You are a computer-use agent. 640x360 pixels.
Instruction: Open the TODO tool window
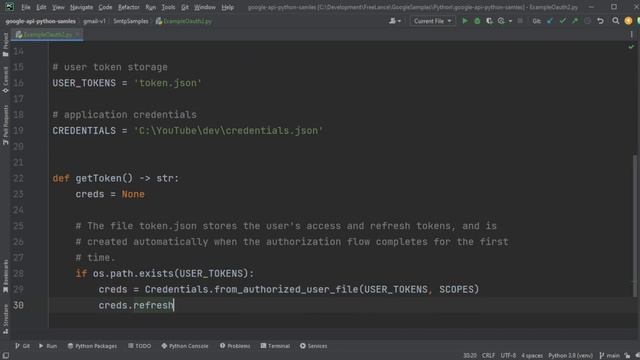click(140, 346)
